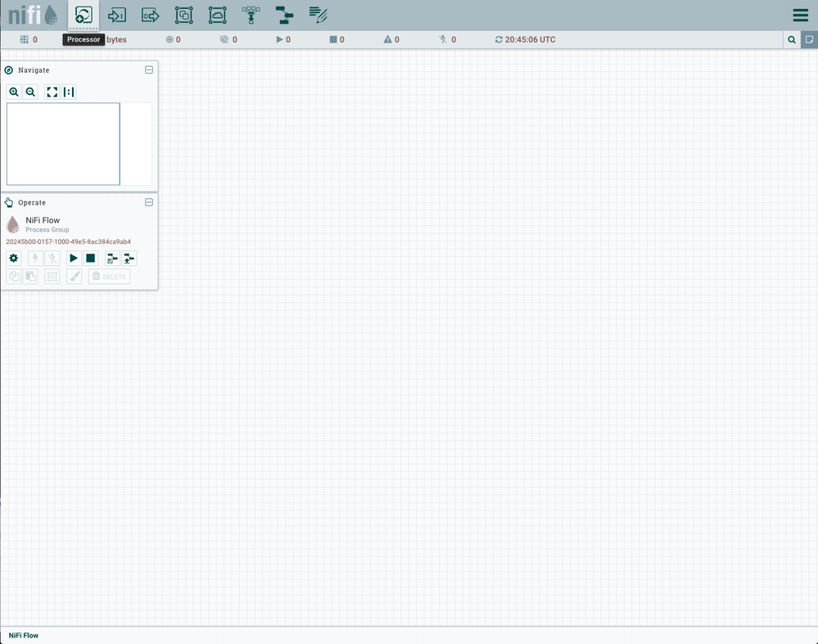The width and height of the screenshot is (818, 644).
Task: Click the NiFi Flow name in Operate
Action: pyautogui.click(x=43, y=220)
